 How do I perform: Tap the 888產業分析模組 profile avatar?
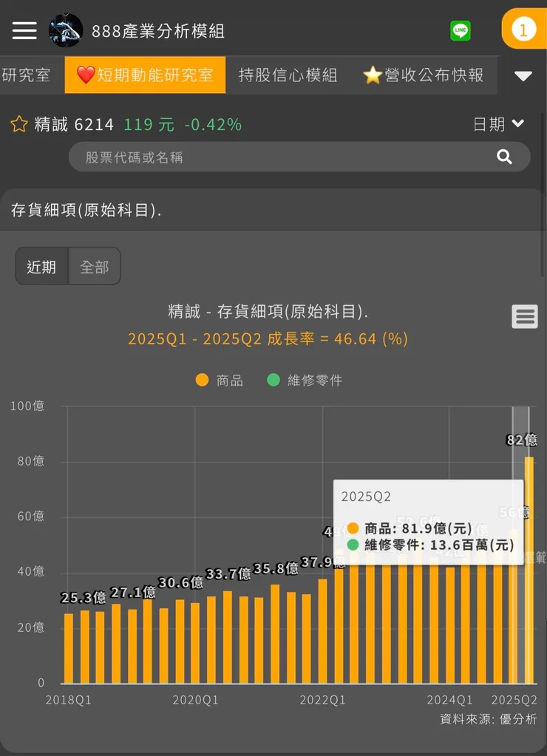pos(66,30)
